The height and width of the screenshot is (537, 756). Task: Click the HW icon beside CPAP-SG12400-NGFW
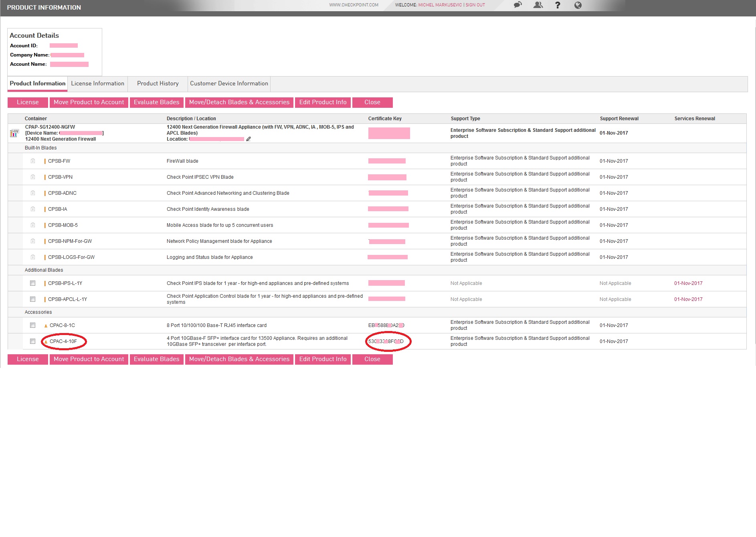point(14,133)
